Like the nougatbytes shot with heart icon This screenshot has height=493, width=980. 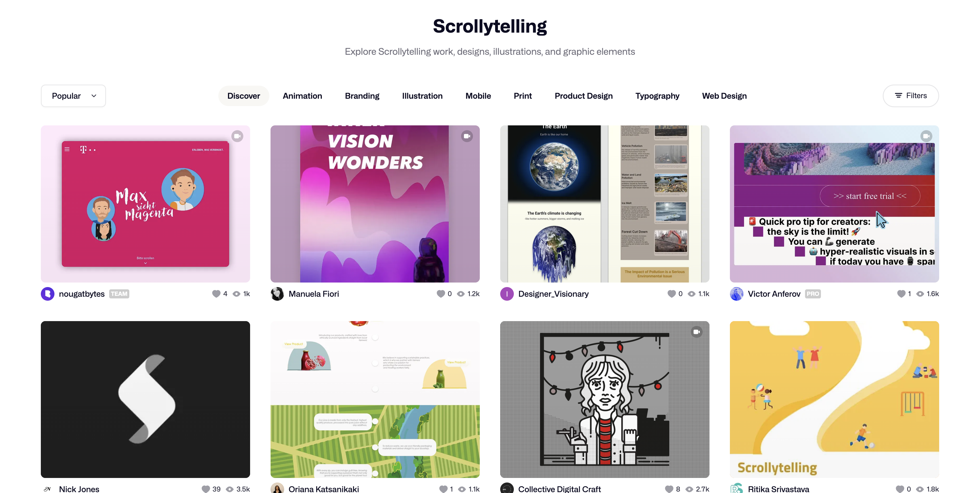click(216, 294)
